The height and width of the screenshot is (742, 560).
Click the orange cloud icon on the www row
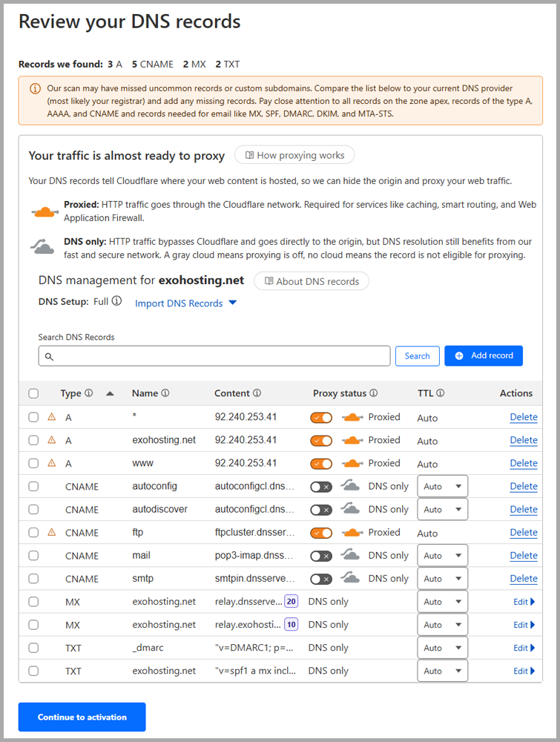pyautogui.click(x=352, y=463)
